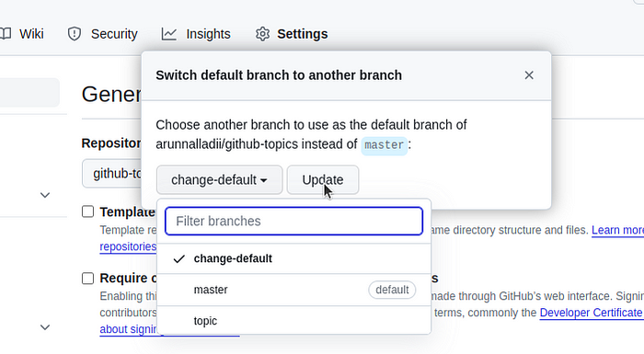Click the caret on change-default button
The image size is (644, 354).
264,180
